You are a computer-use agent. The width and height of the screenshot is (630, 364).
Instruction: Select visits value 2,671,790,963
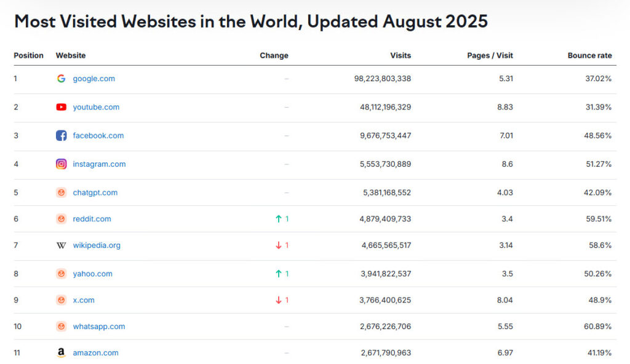386,353
